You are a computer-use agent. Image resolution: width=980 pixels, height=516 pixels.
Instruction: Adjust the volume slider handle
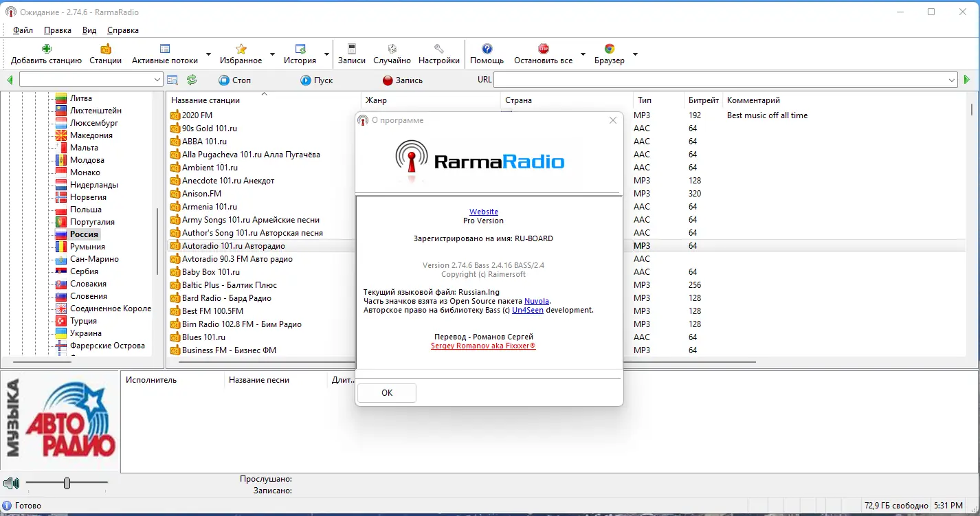pyautogui.click(x=67, y=483)
